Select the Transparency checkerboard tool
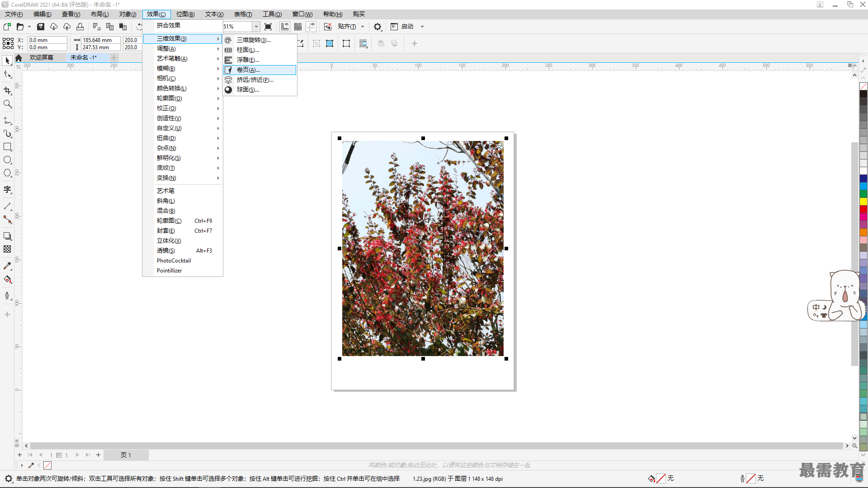The image size is (868, 488). 7,249
